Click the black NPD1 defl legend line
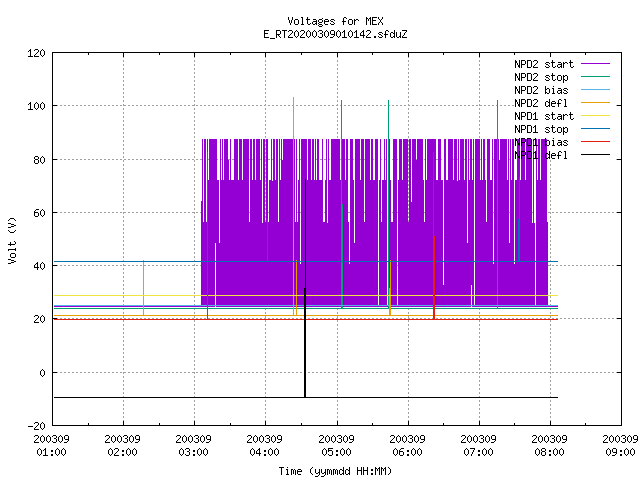This screenshot has width=640, height=480. click(x=595, y=155)
